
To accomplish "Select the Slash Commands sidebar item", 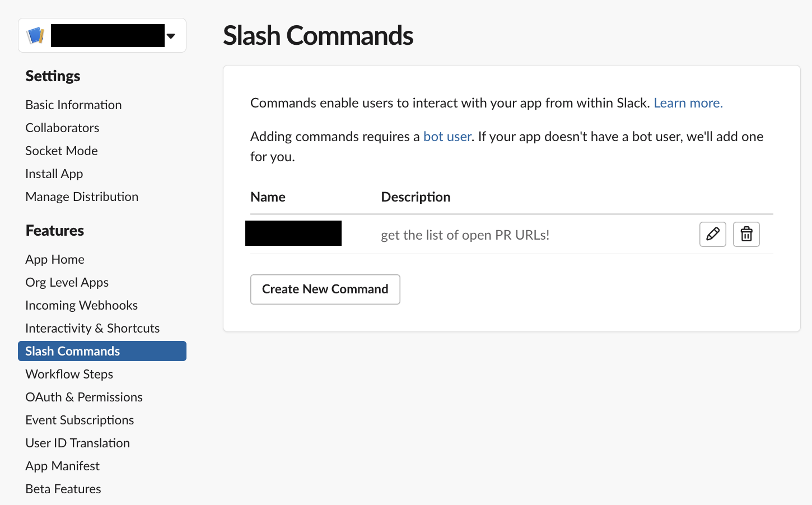I will pyautogui.click(x=73, y=351).
